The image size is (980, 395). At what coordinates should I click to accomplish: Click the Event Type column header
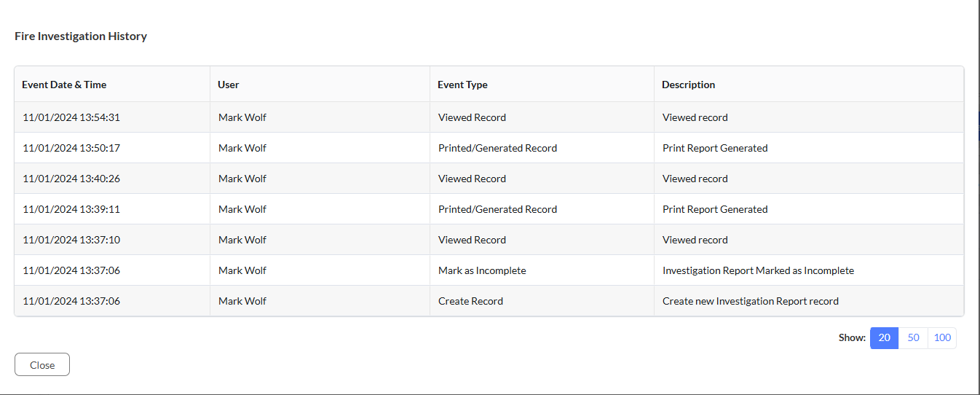point(462,85)
